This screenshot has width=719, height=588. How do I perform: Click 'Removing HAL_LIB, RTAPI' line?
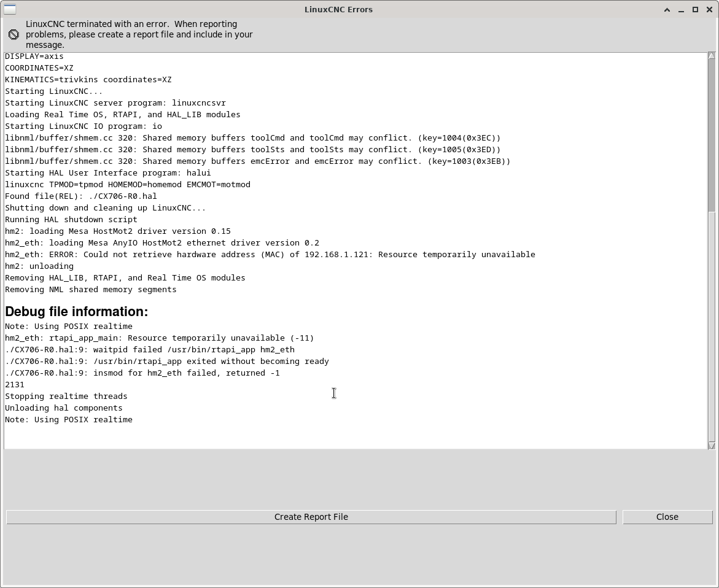coord(125,277)
